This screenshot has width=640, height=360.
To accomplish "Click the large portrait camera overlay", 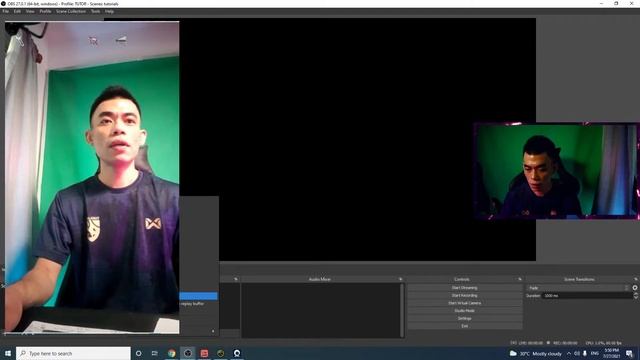I will pyautogui.click(x=92, y=177).
